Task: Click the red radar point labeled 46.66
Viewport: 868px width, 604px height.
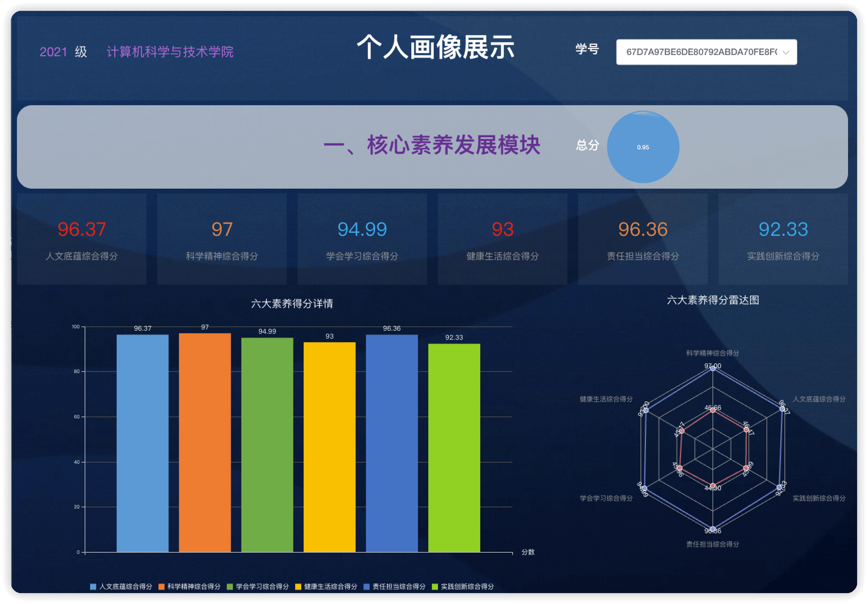Action: tap(713, 411)
